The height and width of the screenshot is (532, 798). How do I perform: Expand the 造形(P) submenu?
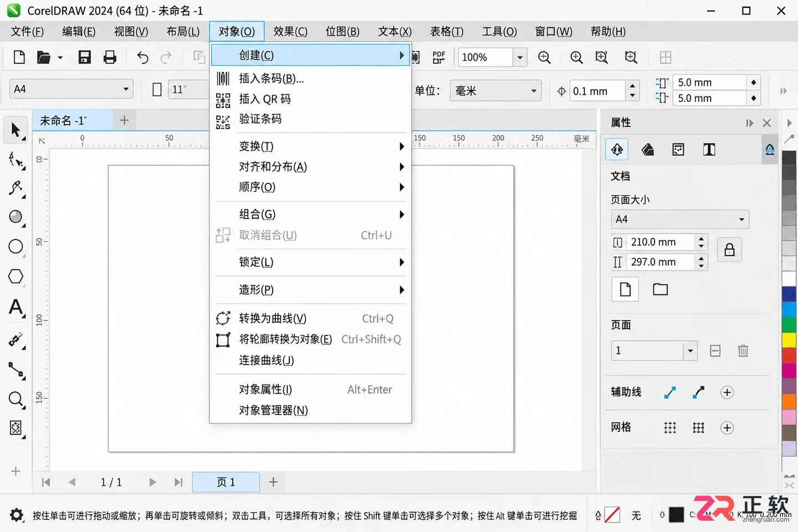point(311,290)
